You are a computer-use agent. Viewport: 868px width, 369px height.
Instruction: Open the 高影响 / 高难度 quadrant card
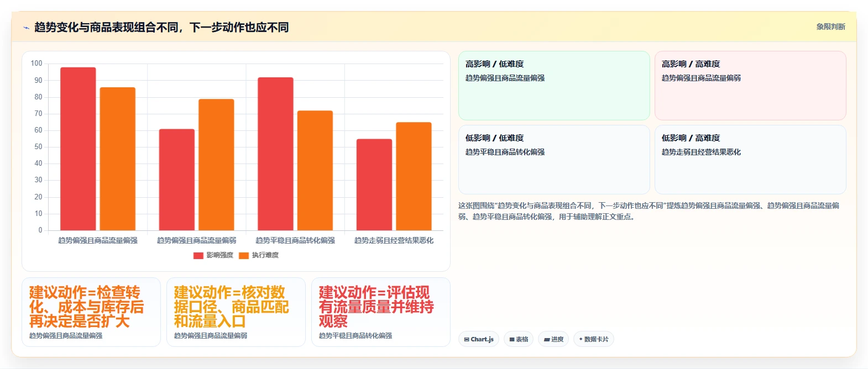pyautogui.click(x=750, y=86)
